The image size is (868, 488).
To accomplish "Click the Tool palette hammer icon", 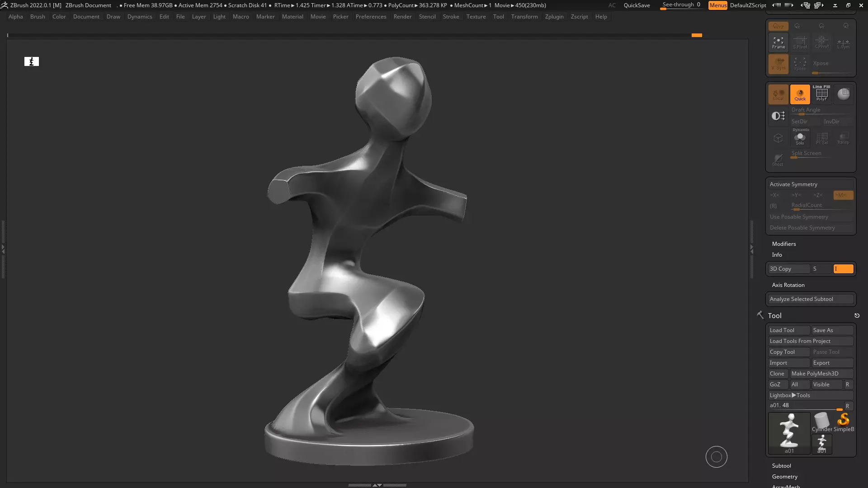I will pyautogui.click(x=760, y=315).
